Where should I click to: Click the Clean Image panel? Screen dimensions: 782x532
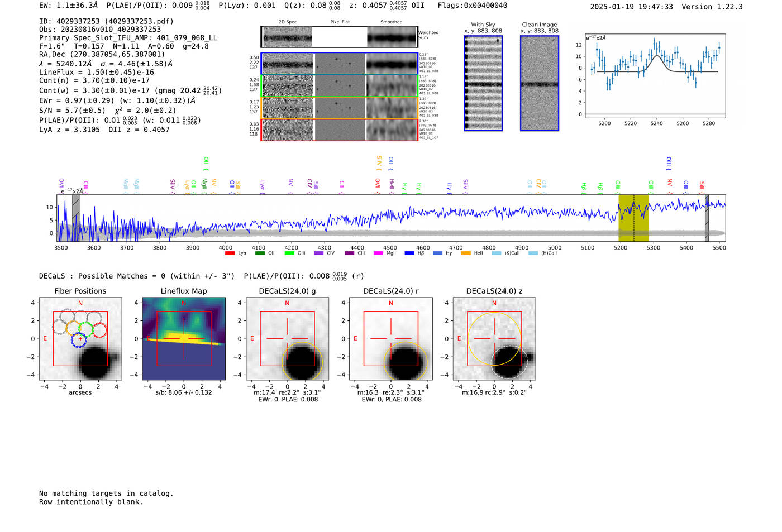540,83
